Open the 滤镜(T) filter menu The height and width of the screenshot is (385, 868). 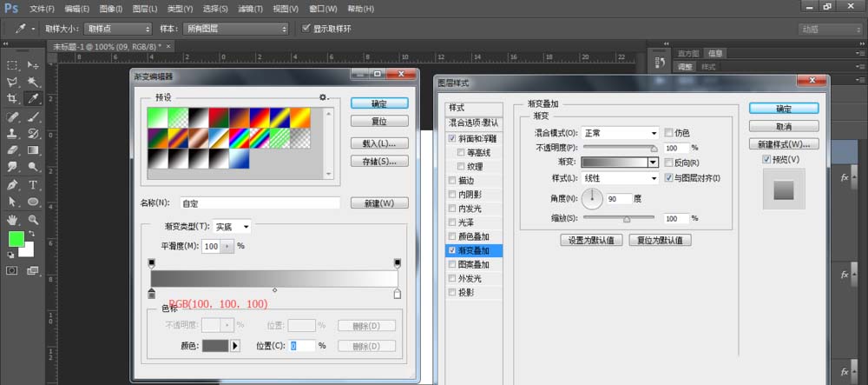[251, 8]
